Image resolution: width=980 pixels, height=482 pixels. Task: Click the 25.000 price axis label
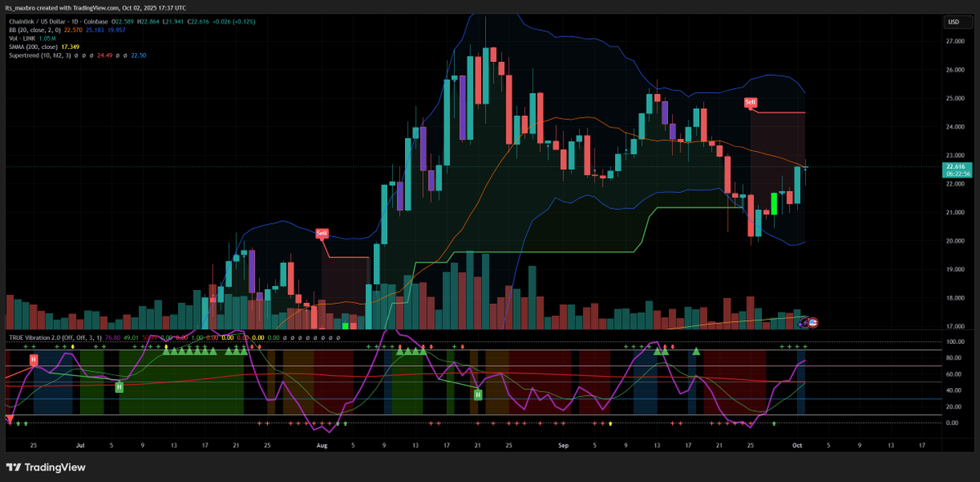click(955, 98)
